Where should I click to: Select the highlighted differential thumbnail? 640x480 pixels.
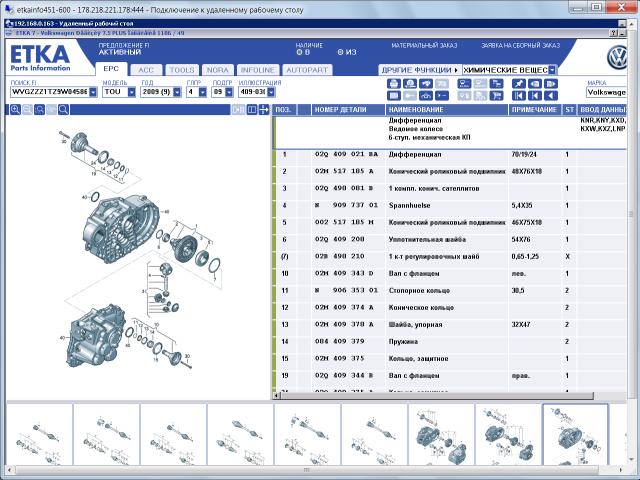pos(575,434)
